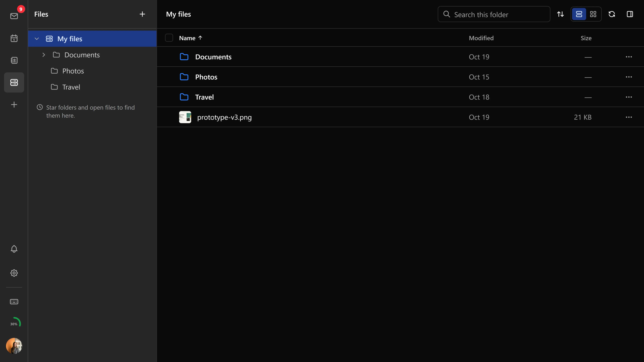
Task: Open more options for prototype-v3.png
Action: point(629,117)
